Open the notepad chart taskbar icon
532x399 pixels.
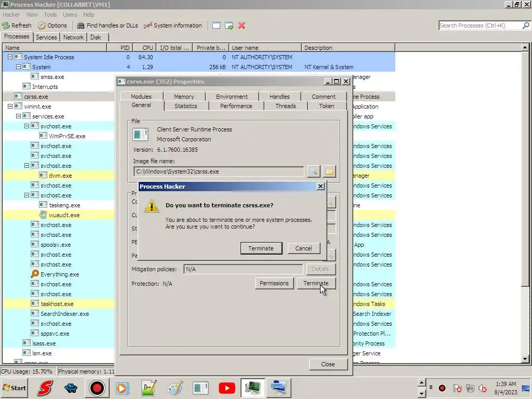[149, 388]
